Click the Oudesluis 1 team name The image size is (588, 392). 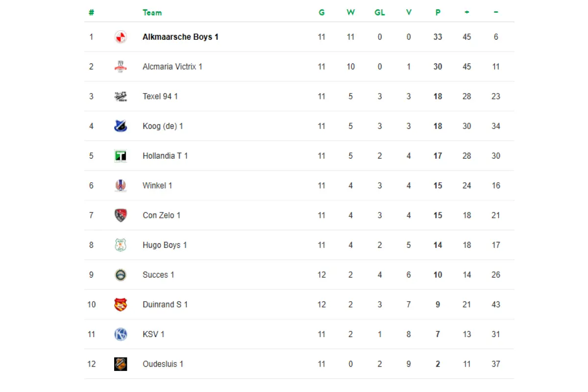163,364
